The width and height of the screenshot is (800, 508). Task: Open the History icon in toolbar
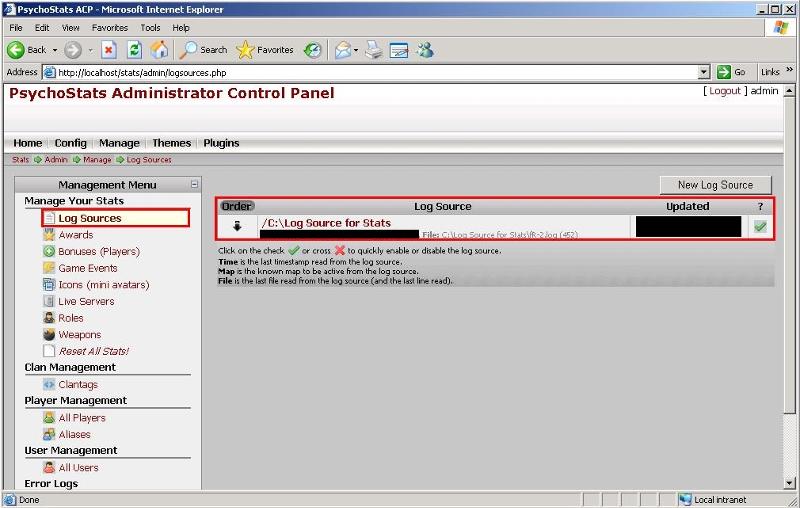pos(313,50)
